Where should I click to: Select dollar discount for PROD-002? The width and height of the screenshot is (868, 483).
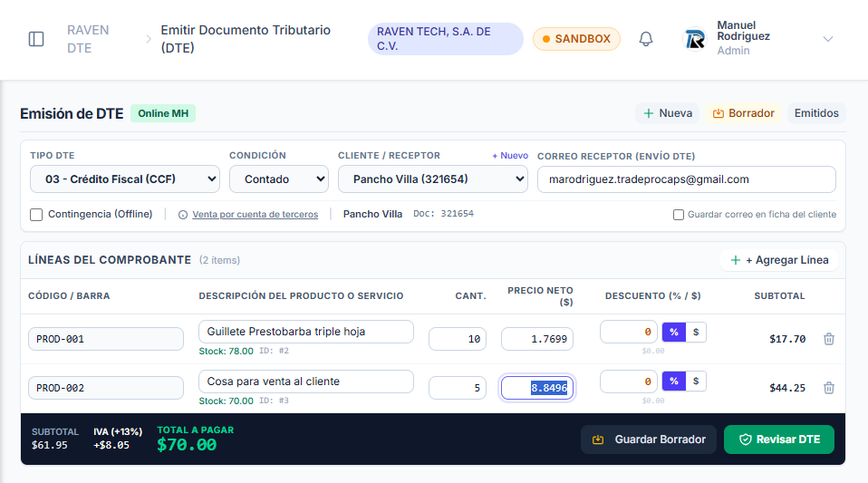[696, 382]
